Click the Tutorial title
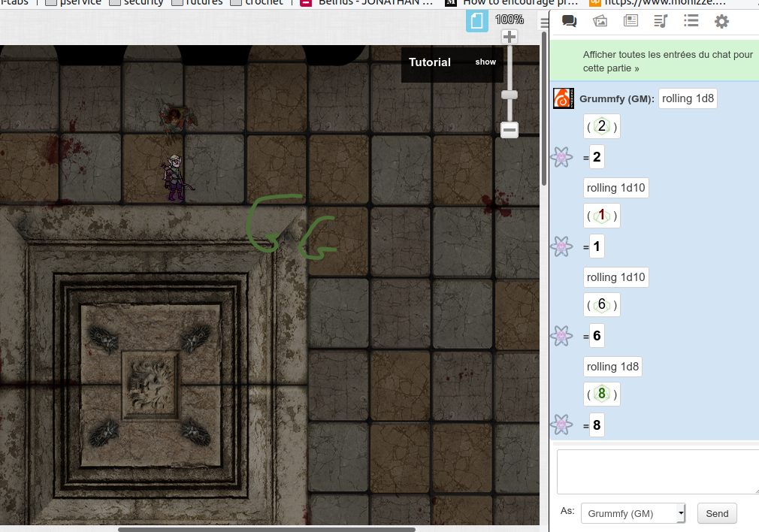This screenshot has height=532, width=759. point(430,62)
